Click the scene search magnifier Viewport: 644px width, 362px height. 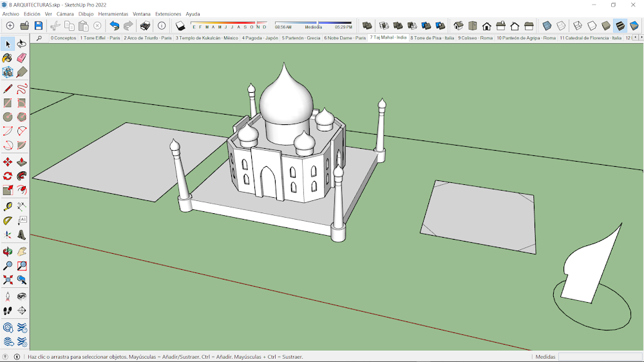coord(39,38)
